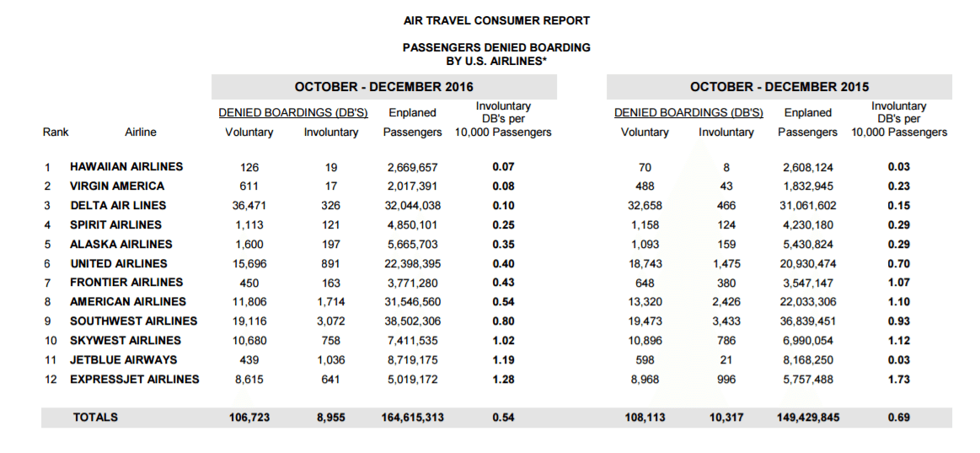This screenshot has height=453, width=980.
Task: Select the 2016 Voluntary column header
Action: click(x=249, y=132)
